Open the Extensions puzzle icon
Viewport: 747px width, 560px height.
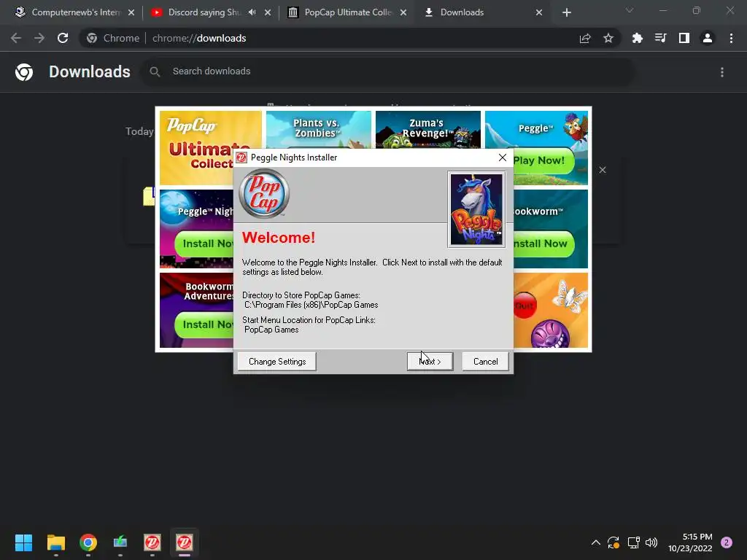pyautogui.click(x=637, y=38)
